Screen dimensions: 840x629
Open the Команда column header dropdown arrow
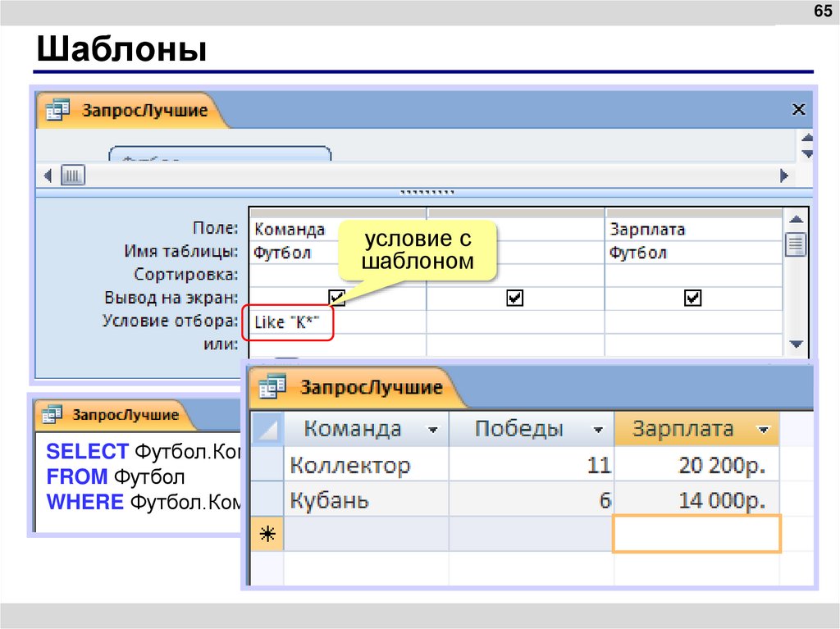pyautogui.click(x=433, y=430)
